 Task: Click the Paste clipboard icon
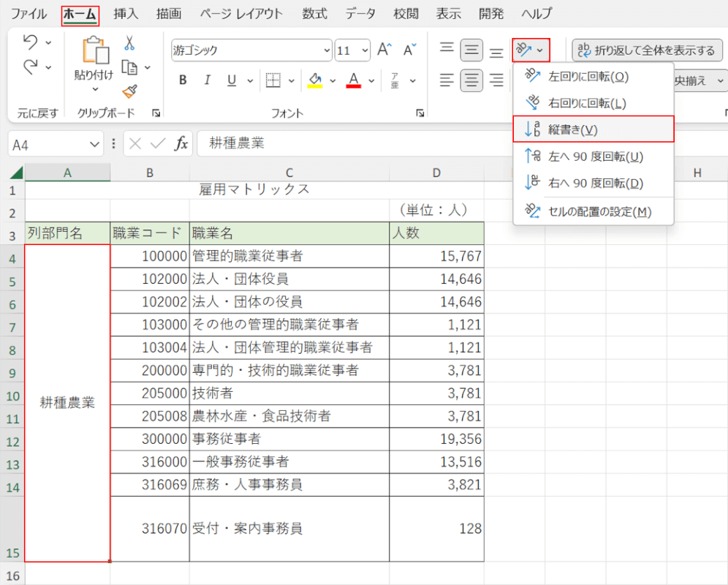(x=94, y=50)
